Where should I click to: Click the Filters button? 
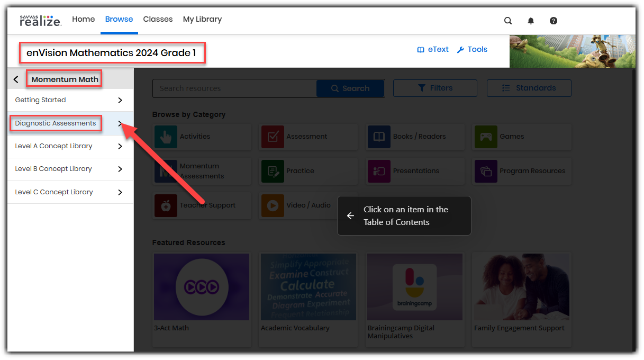click(435, 88)
